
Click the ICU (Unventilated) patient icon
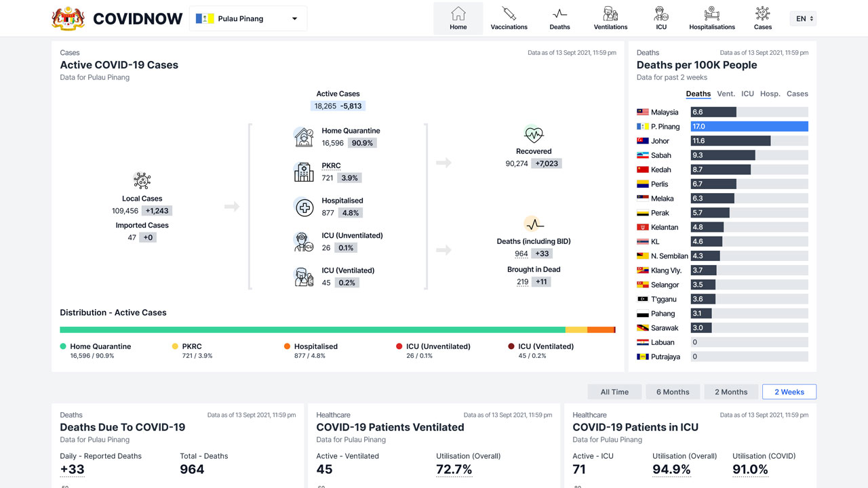(304, 242)
